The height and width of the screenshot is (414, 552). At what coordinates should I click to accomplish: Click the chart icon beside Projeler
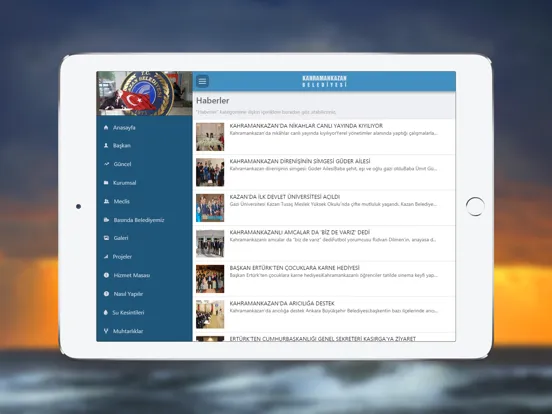(x=106, y=257)
